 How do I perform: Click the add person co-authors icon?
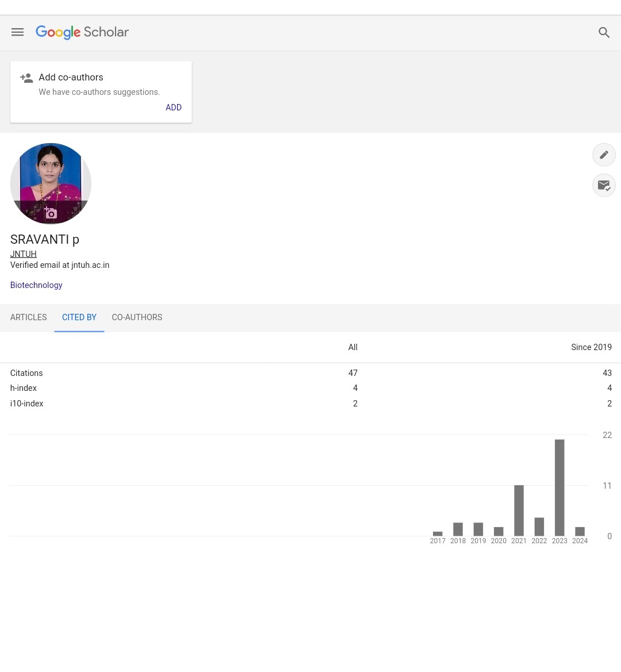[x=26, y=78]
